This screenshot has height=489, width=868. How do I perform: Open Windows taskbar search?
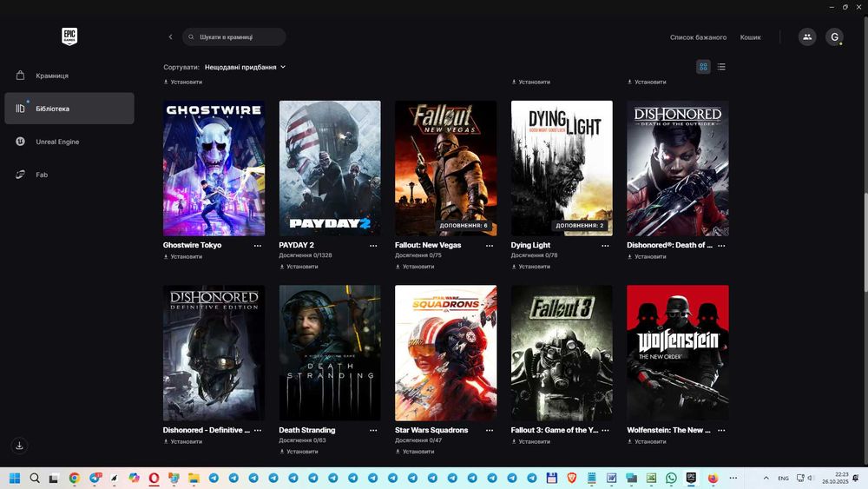tap(35, 478)
